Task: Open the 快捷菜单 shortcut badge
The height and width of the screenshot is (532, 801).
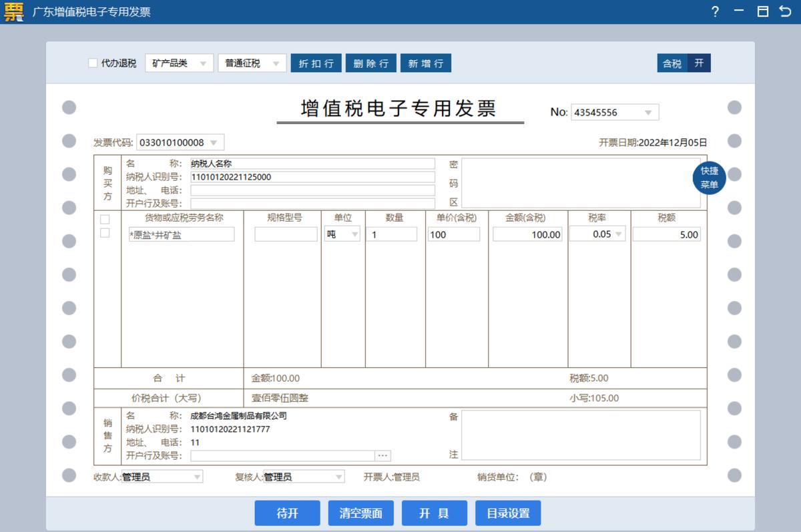Action: 708,178
